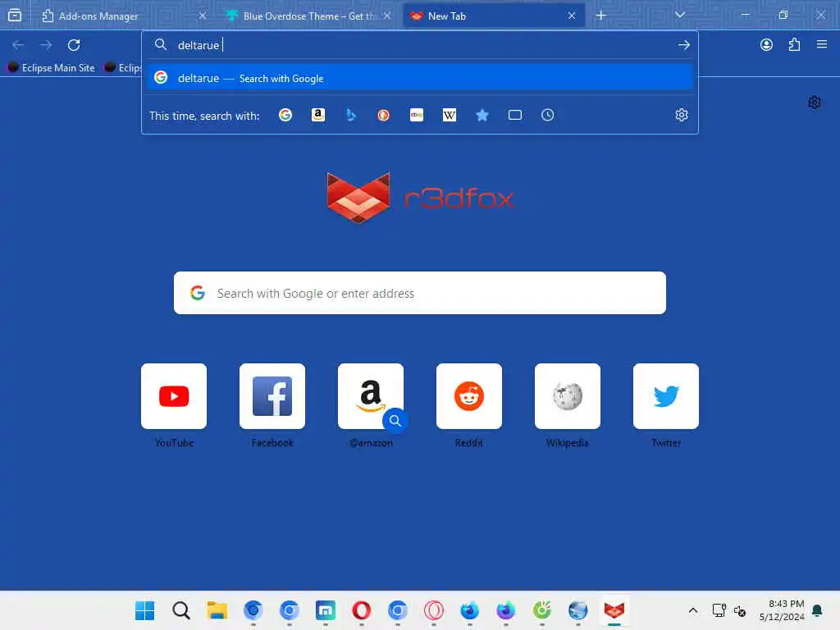Screen dimensions: 840x630
Task: Search this time with Wikipedia icon
Action: [x=450, y=115]
